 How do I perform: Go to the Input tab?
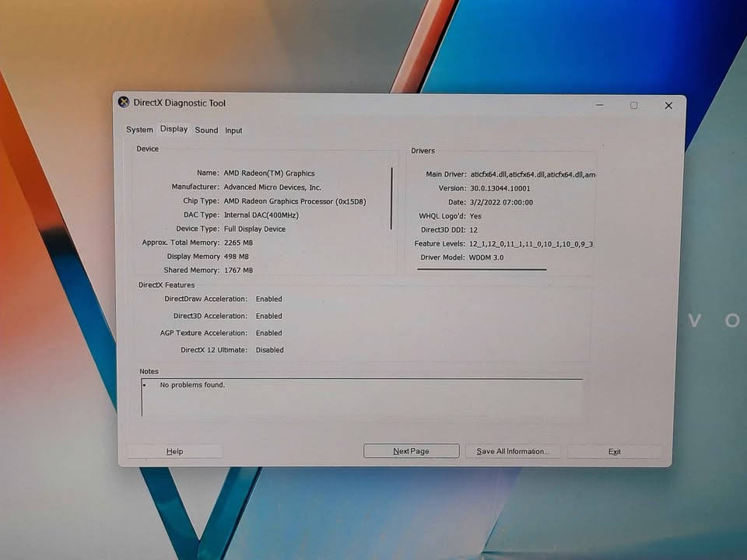click(233, 131)
